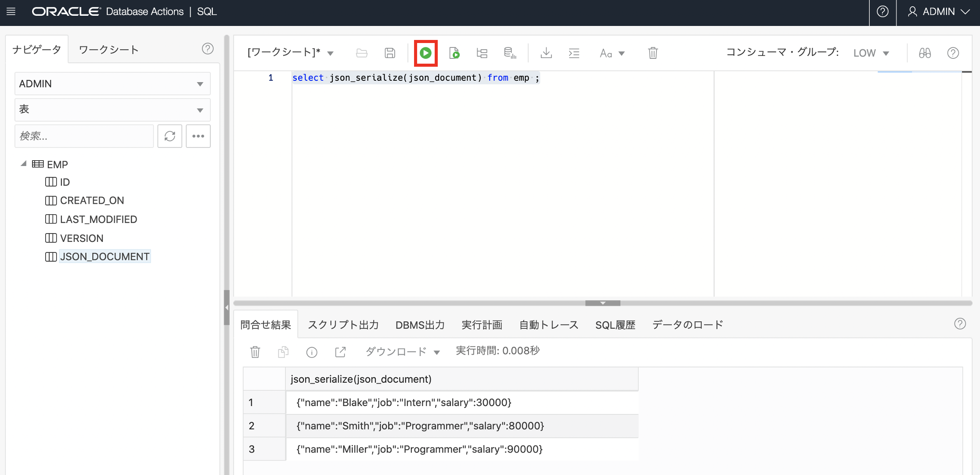Click the green Run Statement button
980x475 pixels.
point(425,53)
